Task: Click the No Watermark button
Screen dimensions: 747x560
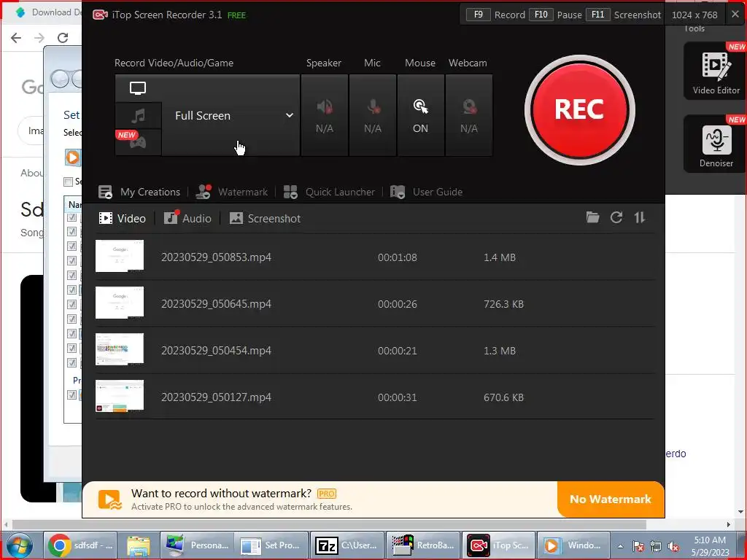Action: point(611,499)
